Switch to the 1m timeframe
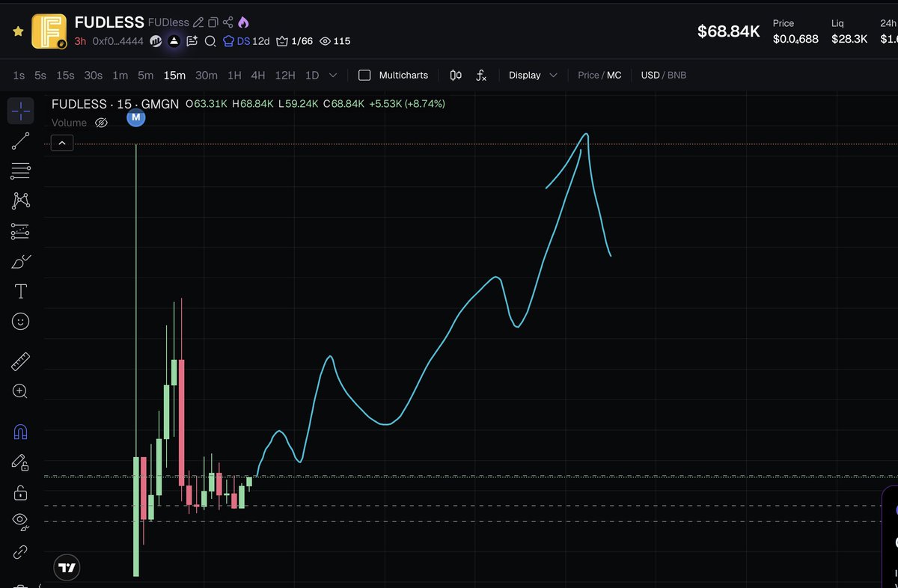This screenshot has height=588, width=898. pyautogui.click(x=120, y=75)
